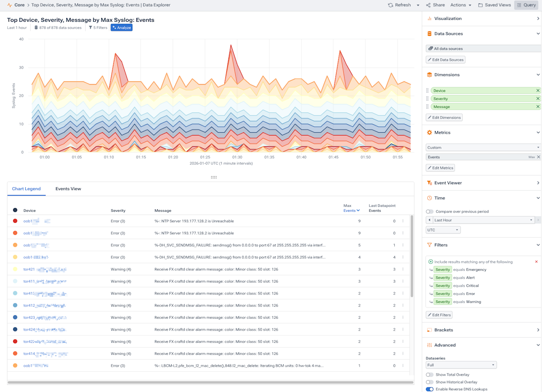Expand the Visualization section
This screenshot has height=392, width=542.
(x=538, y=19)
